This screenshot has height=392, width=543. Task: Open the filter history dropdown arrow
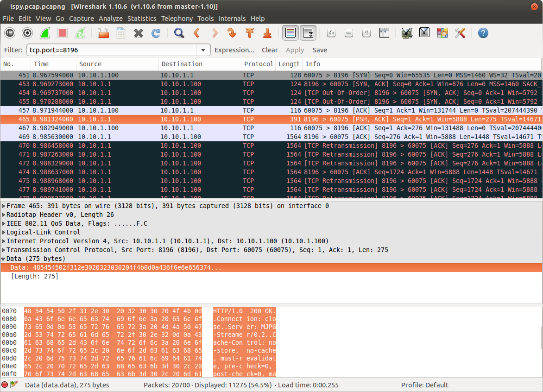pos(203,50)
